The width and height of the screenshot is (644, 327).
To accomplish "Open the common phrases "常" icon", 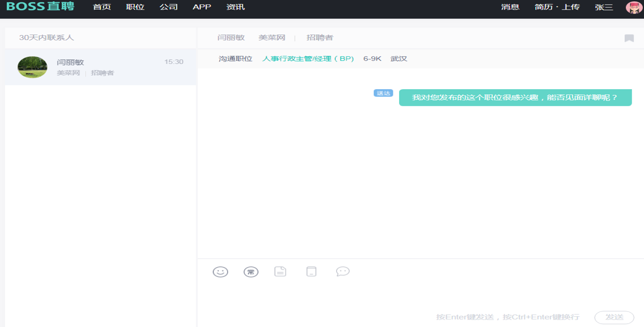I will point(251,272).
